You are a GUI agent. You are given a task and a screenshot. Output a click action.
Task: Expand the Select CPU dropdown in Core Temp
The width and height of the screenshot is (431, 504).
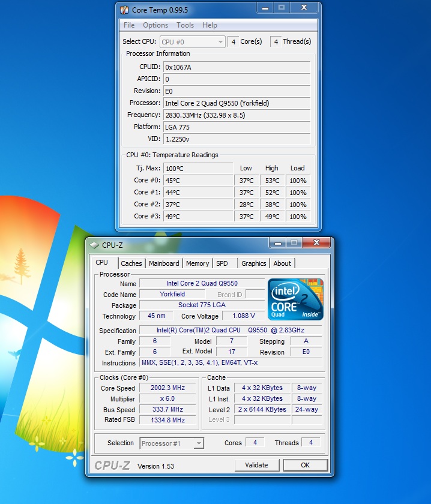pyautogui.click(x=192, y=42)
